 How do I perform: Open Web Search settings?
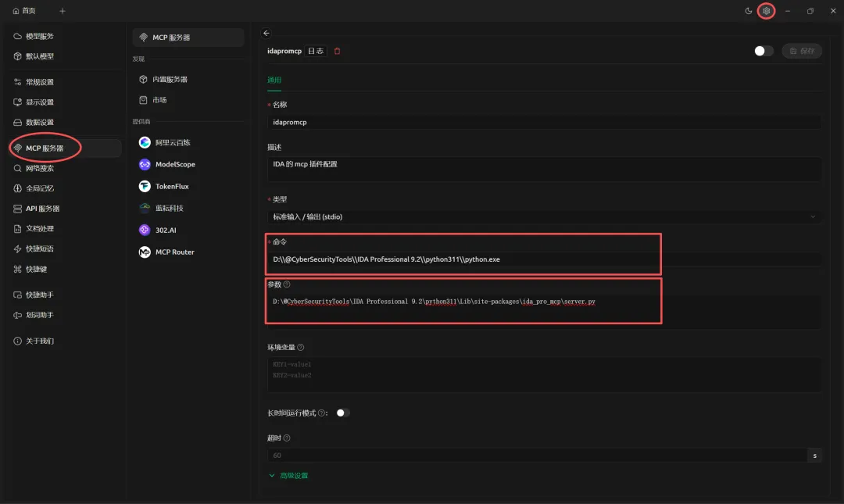coord(34,168)
